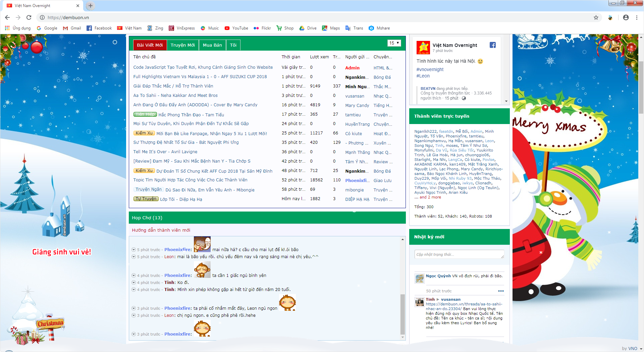The height and width of the screenshot is (352, 644).
Task: Sort by the 'Lượt xem' column header
Action: [319, 57]
